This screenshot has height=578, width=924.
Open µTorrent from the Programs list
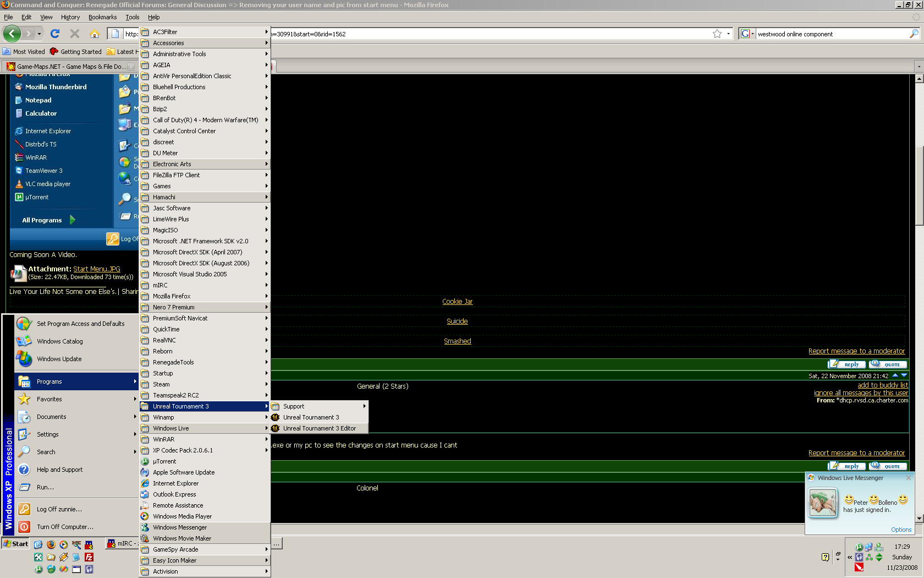click(164, 461)
